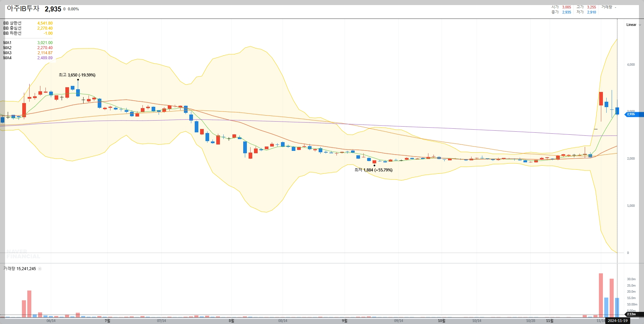
Task: Click the MA1 moving average label
Action: [7, 43]
